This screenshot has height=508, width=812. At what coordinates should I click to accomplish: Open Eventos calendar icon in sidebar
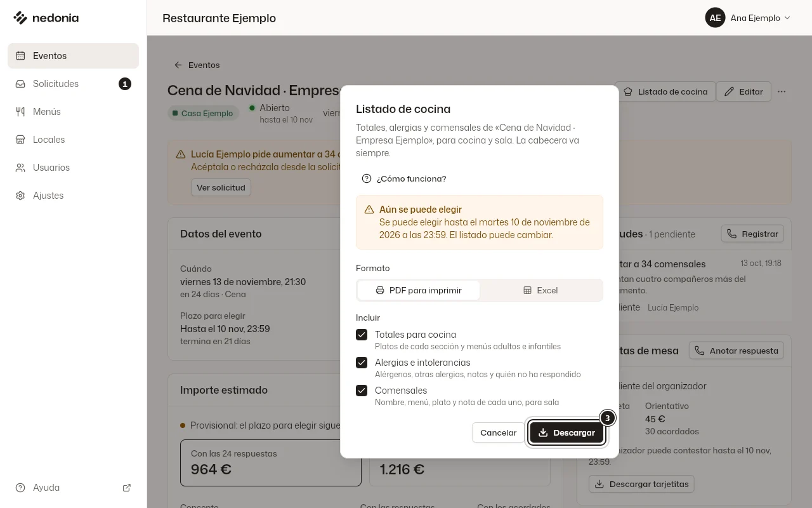(x=20, y=56)
